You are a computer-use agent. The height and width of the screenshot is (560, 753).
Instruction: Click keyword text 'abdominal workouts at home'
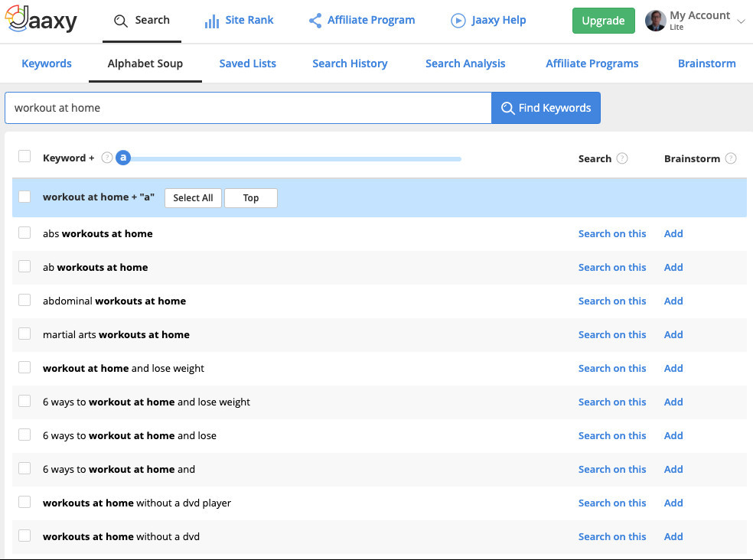114,301
